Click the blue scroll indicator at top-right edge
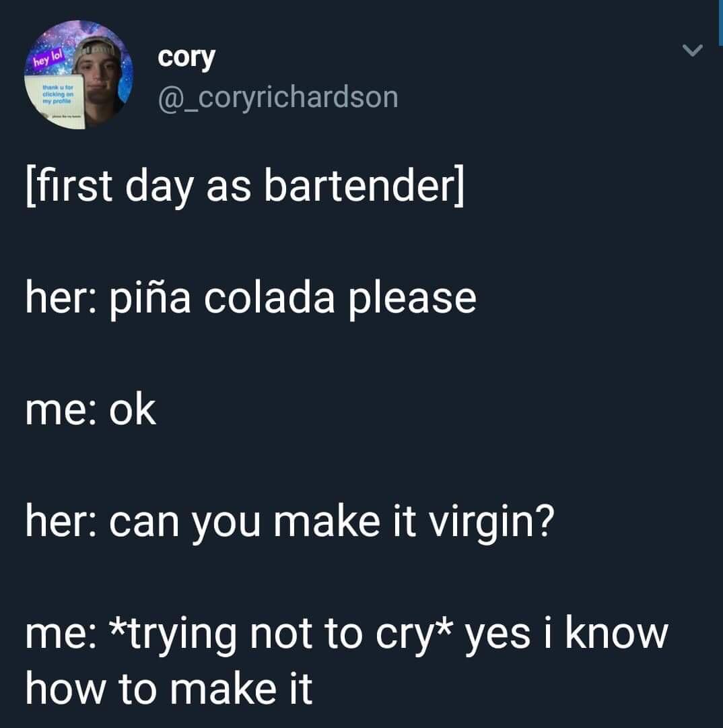Screen dimensions: 723x728 click(720, 22)
